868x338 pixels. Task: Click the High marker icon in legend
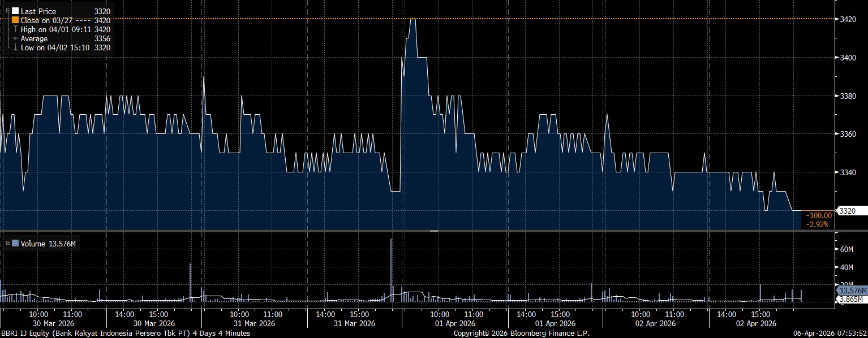click(15, 29)
